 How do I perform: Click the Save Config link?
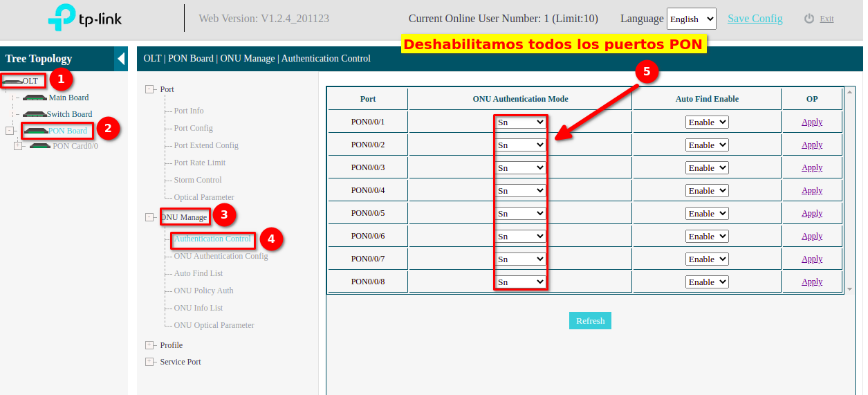(x=755, y=19)
